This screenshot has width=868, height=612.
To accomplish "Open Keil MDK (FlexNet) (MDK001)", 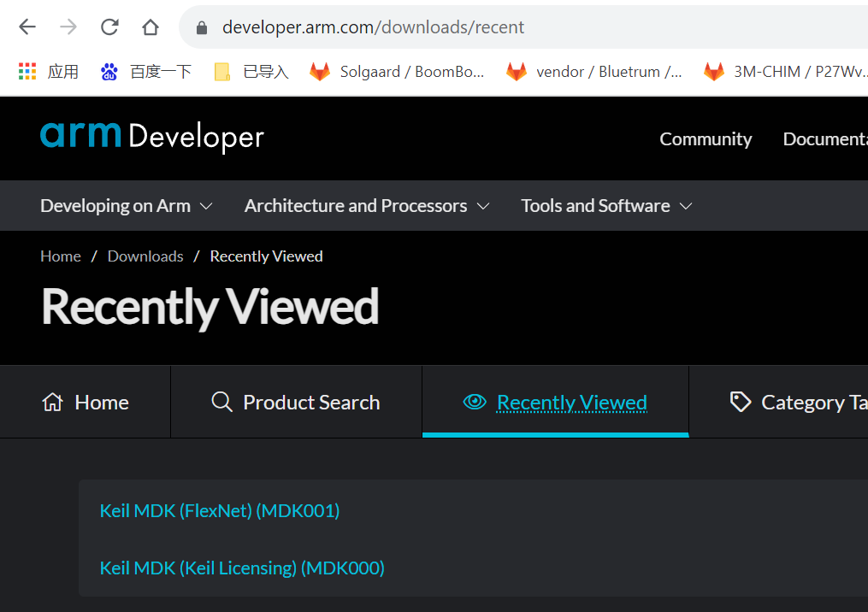I will 220,511.
